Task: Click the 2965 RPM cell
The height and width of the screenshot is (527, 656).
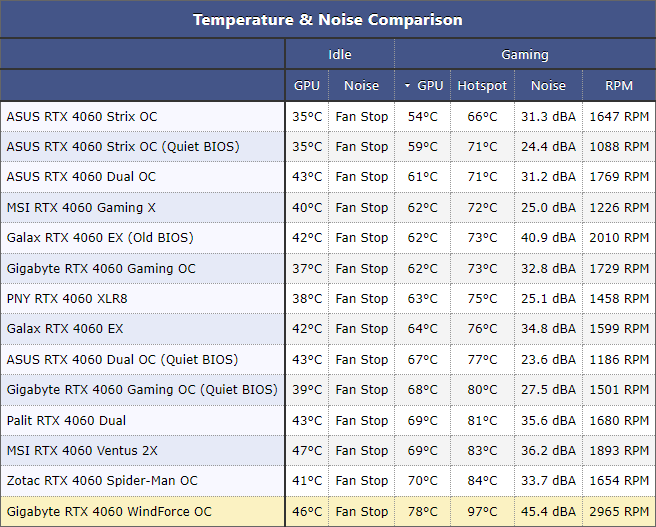Action: (620, 512)
